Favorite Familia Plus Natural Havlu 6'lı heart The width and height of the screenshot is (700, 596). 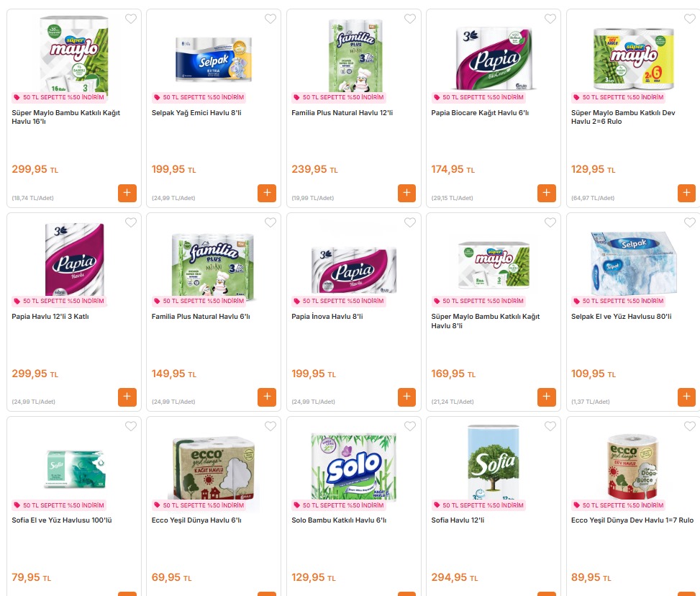tap(271, 222)
